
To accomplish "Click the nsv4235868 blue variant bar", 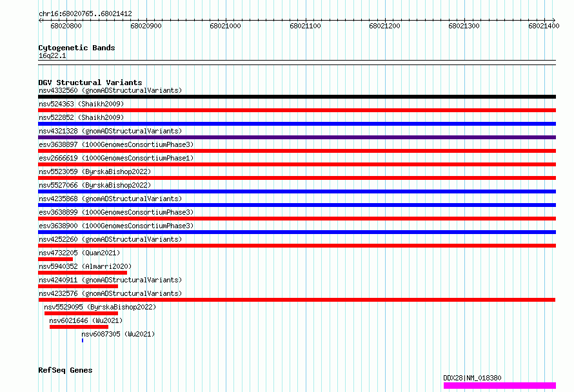I will 297,205.
